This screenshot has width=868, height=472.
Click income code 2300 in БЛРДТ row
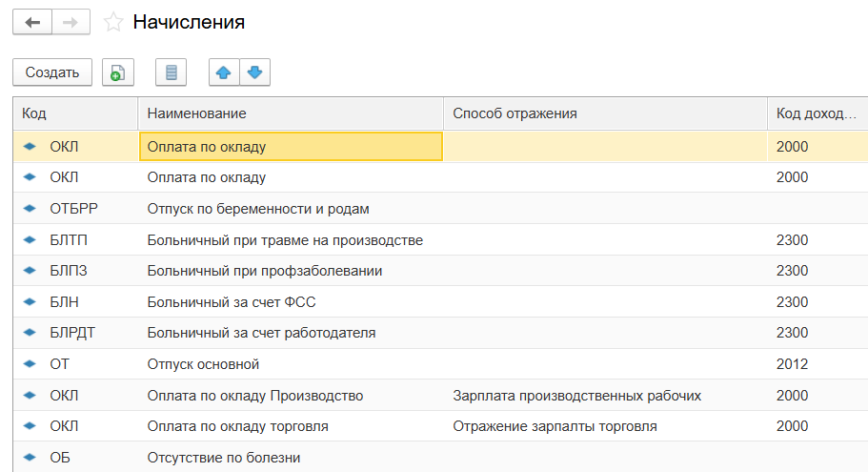click(792, 333)
